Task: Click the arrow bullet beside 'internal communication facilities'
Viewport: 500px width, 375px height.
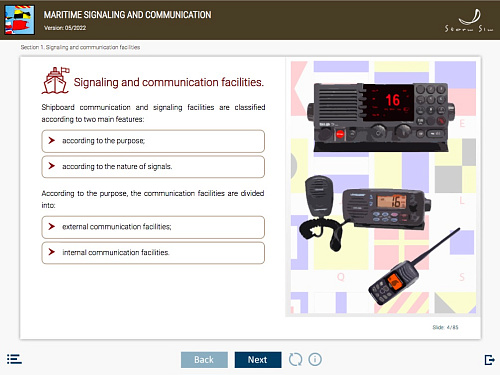Action: pos(52,252)
